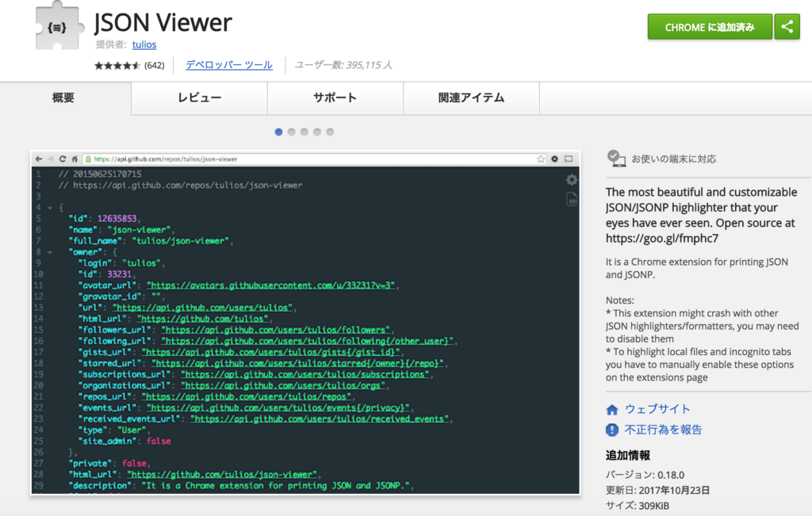Switch to the レビュー tab
The image size is (812, 516).
tap(199, 97)
